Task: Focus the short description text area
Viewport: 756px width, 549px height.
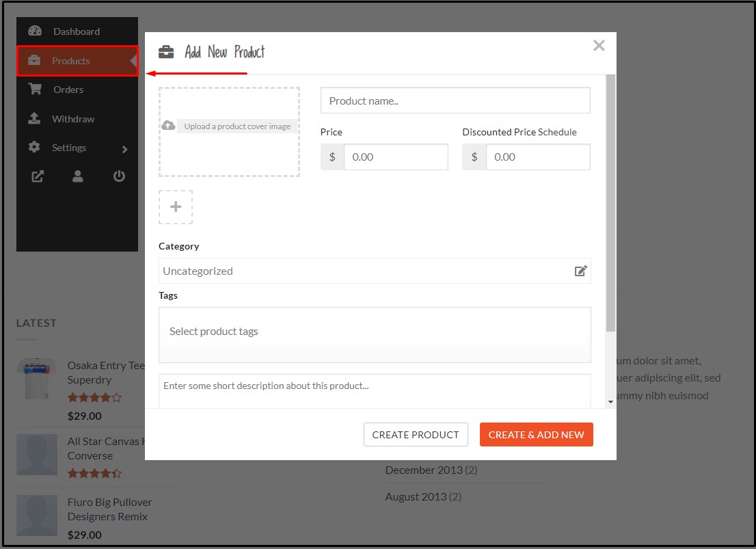Action: pos(375,391)
